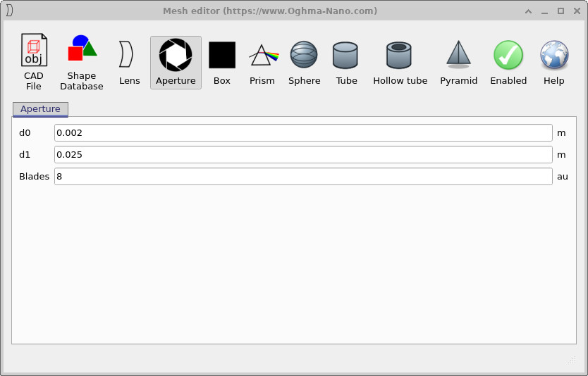Pick the Hollow tube shape
Screen dimensions: 588x376
400,62
